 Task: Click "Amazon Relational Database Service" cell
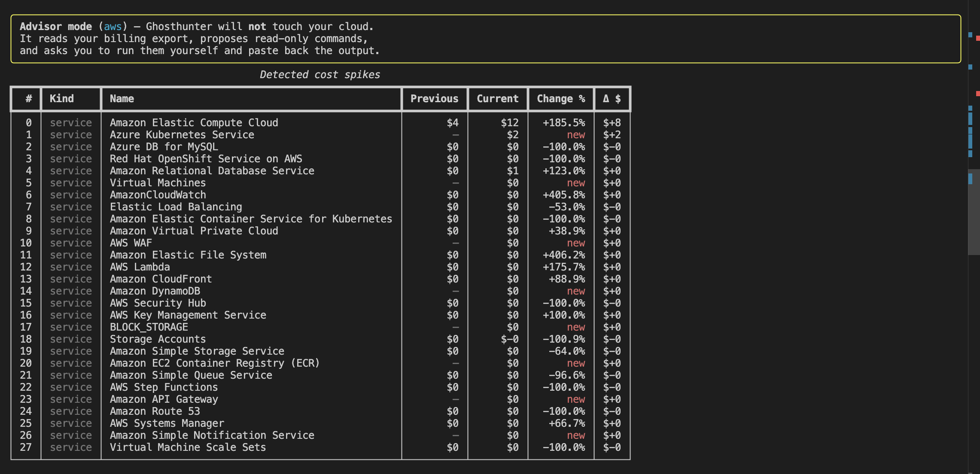[x=212, y=171]
